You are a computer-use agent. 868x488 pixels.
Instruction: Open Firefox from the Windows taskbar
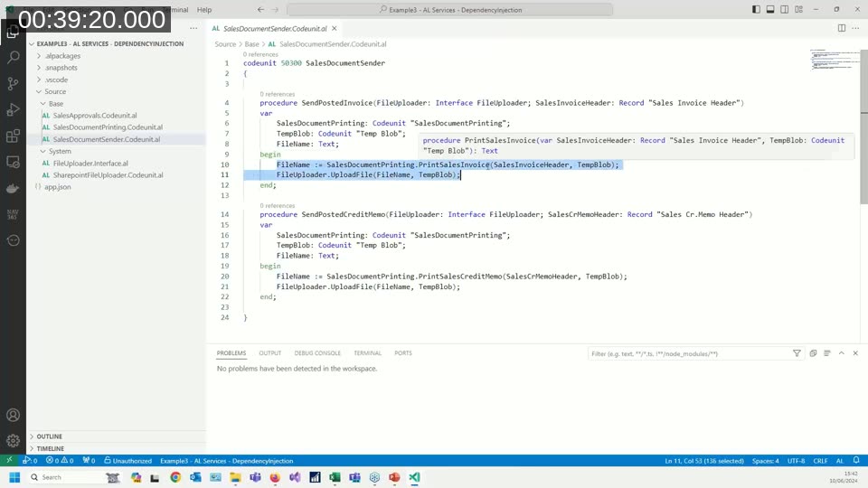275,477
